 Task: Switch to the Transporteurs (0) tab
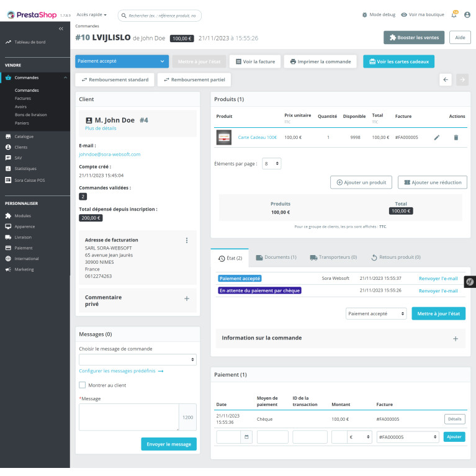tap(333, 257)
